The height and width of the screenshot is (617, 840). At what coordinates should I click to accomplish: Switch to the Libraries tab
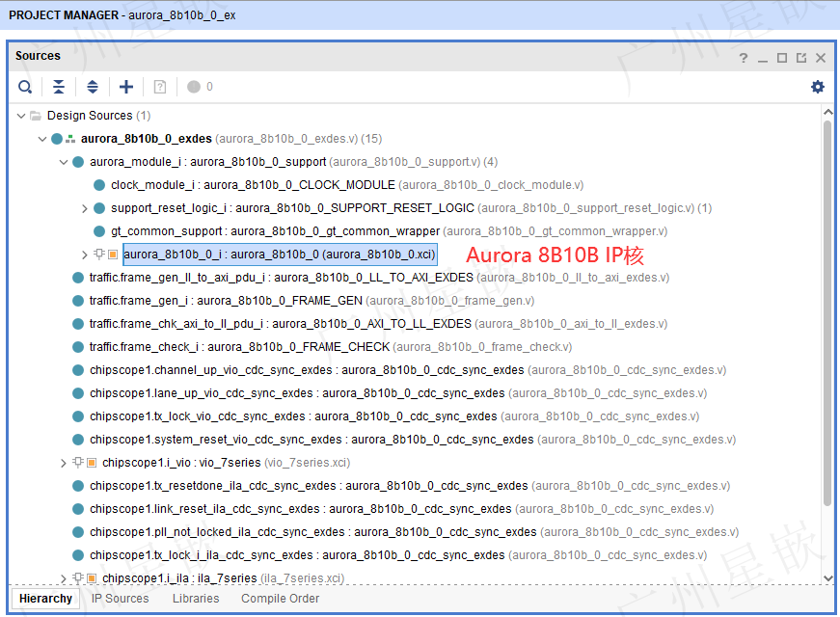196,599
